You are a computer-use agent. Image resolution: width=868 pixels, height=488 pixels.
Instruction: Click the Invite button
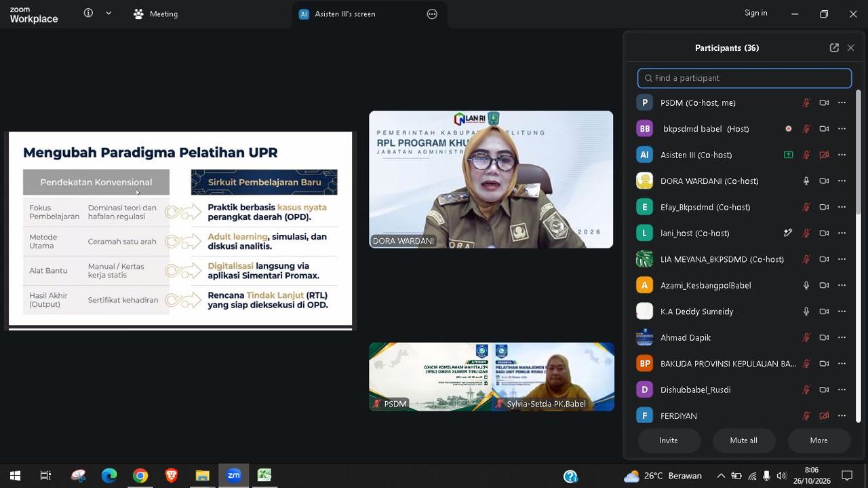(669, 440)
